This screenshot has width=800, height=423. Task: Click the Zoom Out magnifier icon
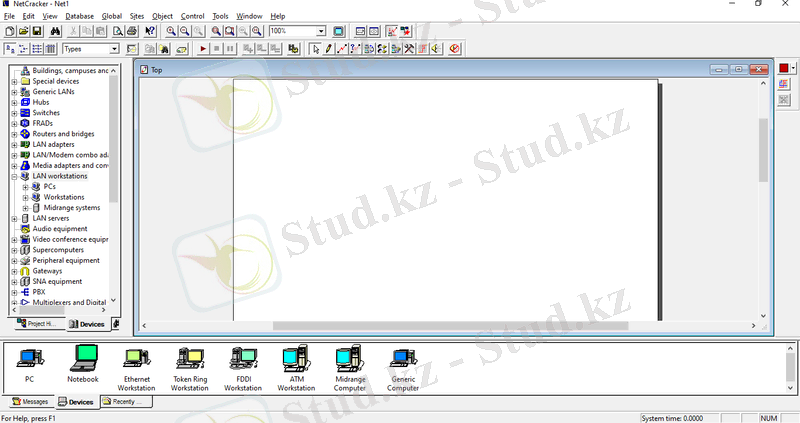pos(185,31)
